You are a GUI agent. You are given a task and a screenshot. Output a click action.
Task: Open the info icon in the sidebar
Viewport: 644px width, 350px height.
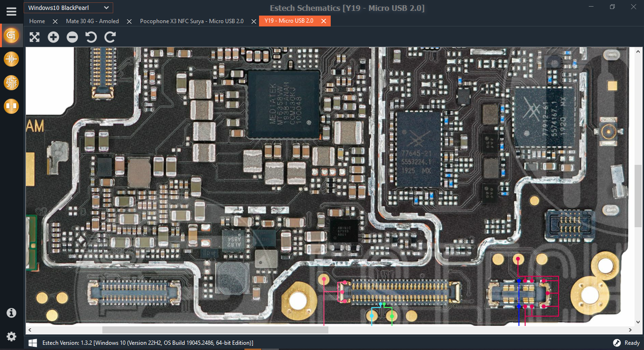[11, 313]
